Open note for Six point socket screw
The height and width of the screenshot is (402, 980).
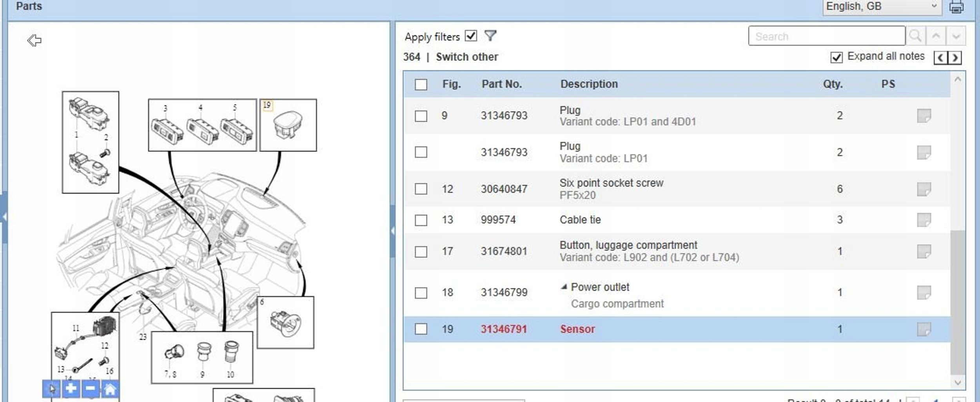(924, 189)
